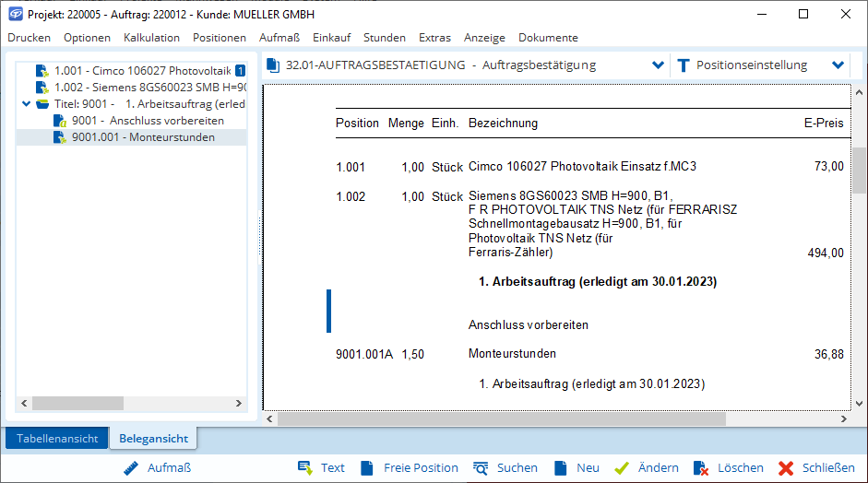Open Suchen search tool
This screenshot has width=868, height=483.
pyautogui.click(x=481, y=468)
